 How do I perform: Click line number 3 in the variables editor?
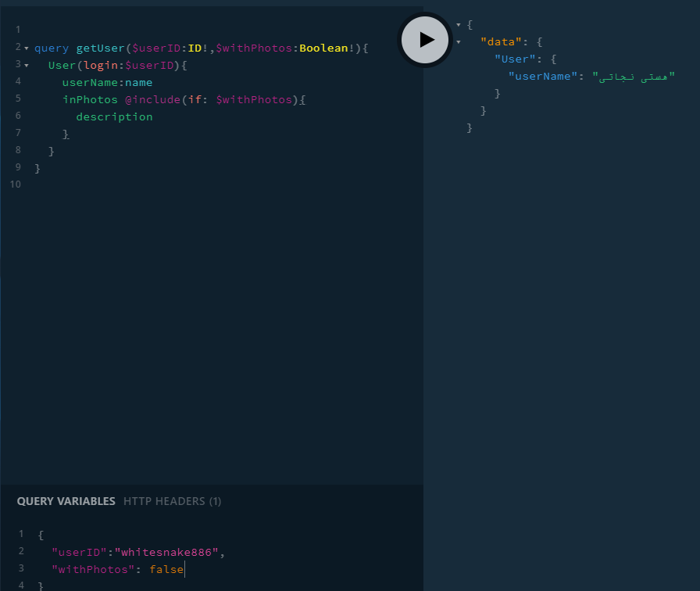coord(21,568)
